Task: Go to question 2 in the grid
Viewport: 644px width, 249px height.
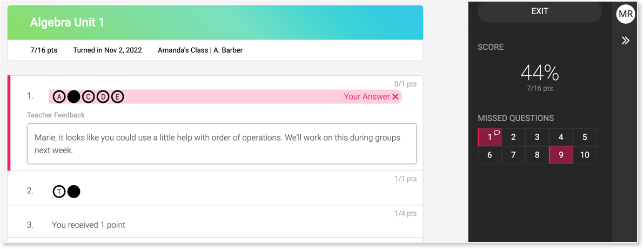Action: (x=513, y=137)
